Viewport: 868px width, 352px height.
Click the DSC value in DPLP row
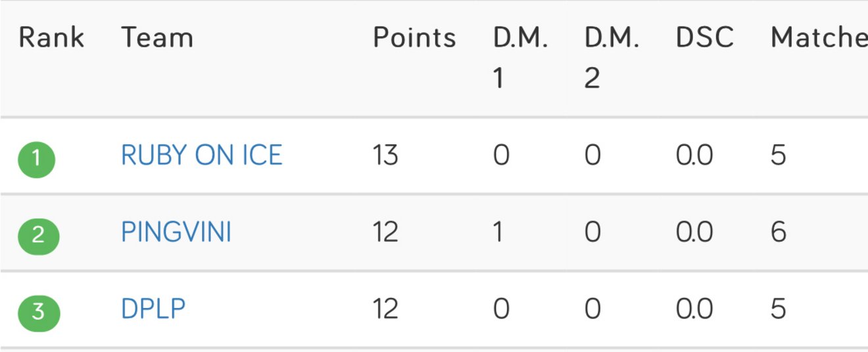point(694,309)
